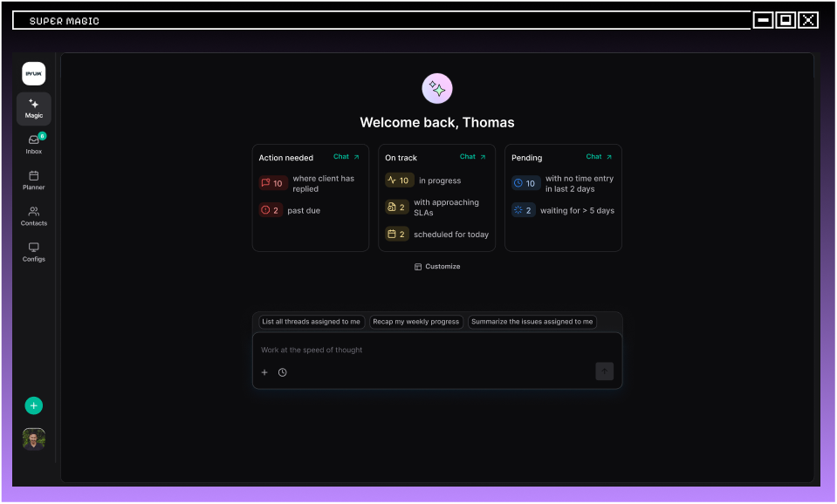The width and height of the screenshot is (837, 504).
Task: Open the Planner calendar section
Action: (x=34, y=180)
